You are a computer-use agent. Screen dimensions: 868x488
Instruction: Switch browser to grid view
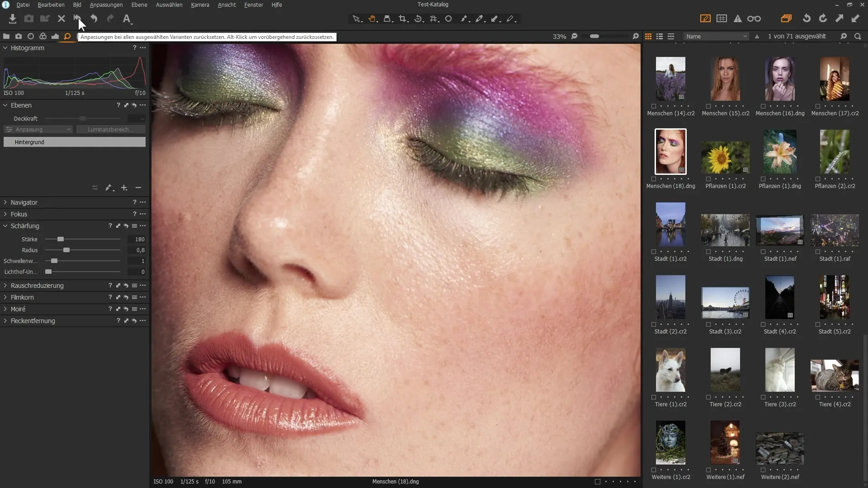648,36
